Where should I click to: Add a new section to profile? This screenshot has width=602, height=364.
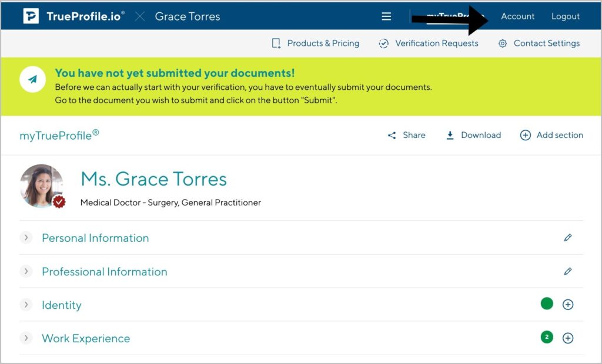560,135
